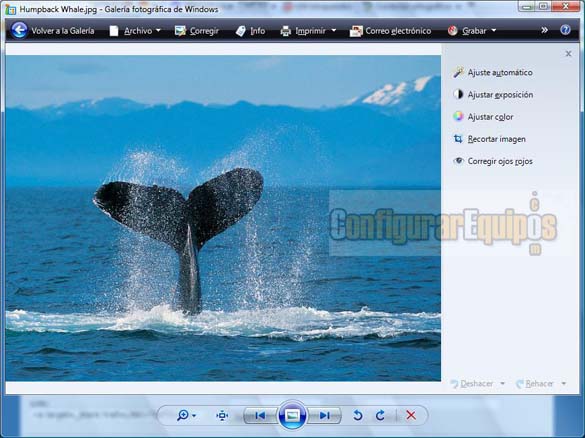Image resolution: width=585 pixels, height=438 pixels.
Task: Fit image to window icon
Action: 222,415
